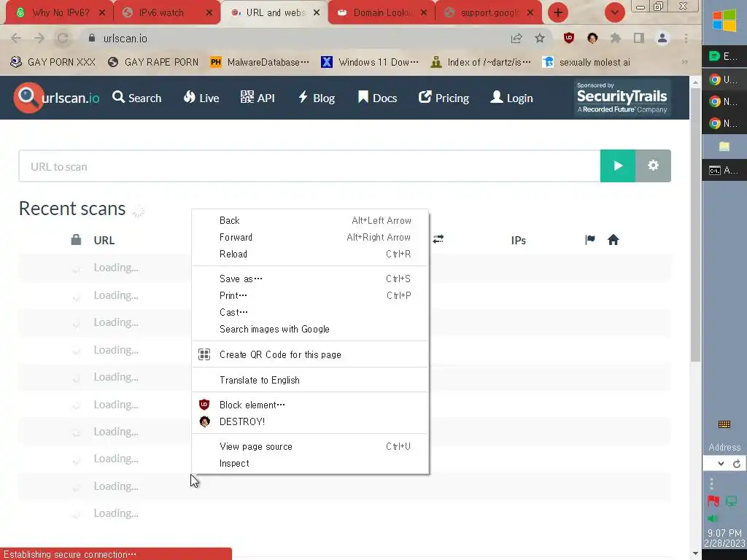Image resolution: width=747 pixels, height=560 pixels.
Task: Click the page vertical scrollbar thumb
Action: 695,224
